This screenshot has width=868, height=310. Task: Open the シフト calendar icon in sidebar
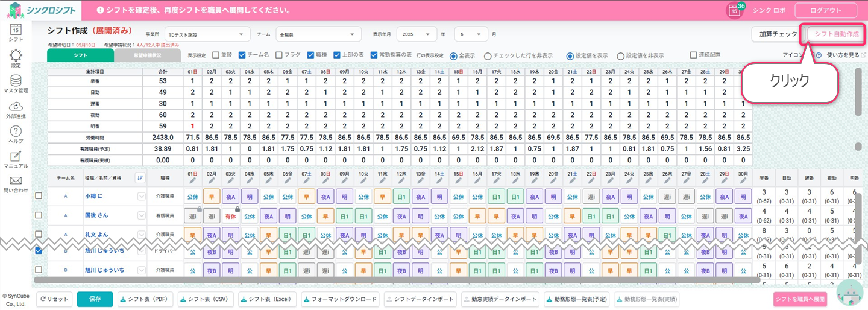16,29
